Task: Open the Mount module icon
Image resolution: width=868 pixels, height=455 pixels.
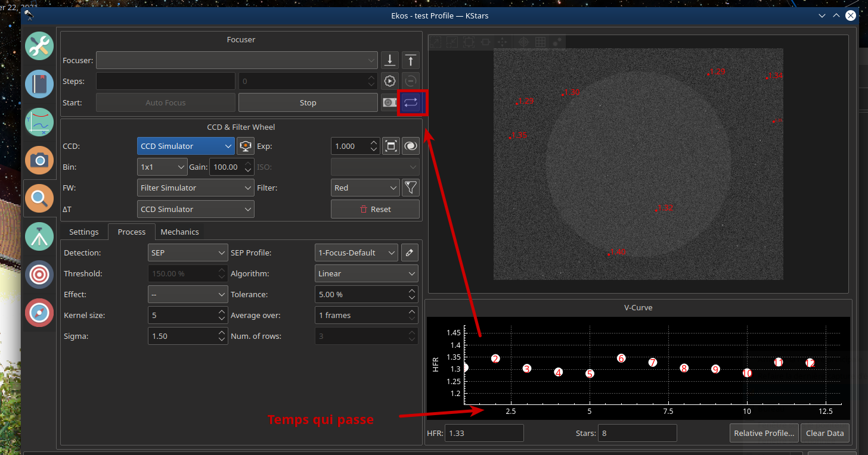Action: click(x=39, y=236)
